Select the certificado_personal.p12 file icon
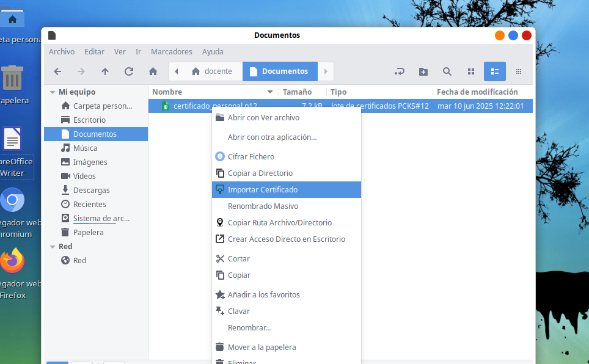The image size is (589, 364). [166, 106]
